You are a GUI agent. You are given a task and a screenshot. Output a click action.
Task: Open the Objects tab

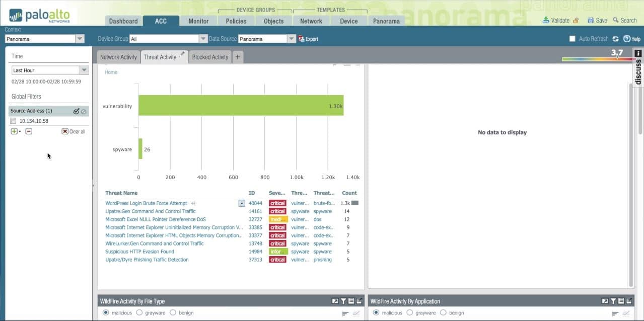[274, 21]
